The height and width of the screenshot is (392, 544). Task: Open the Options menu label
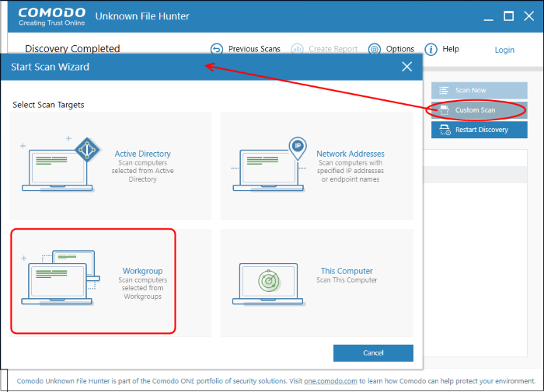(x=400, y=49)
